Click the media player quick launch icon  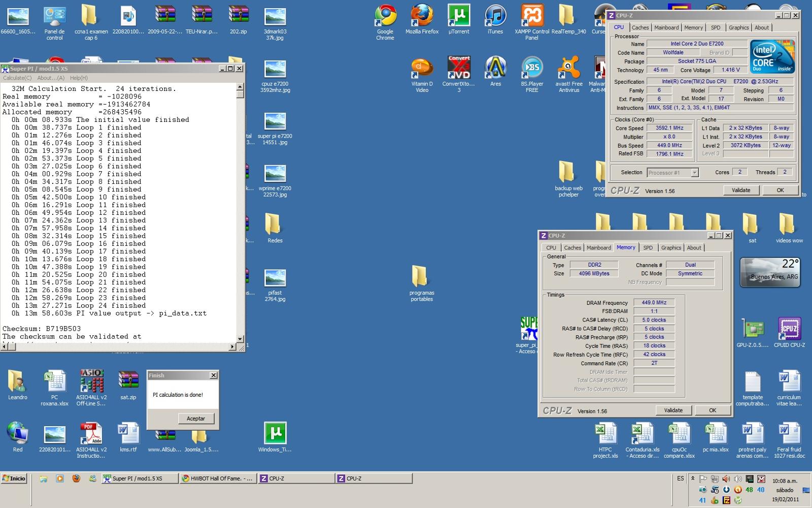click(60, 478)
